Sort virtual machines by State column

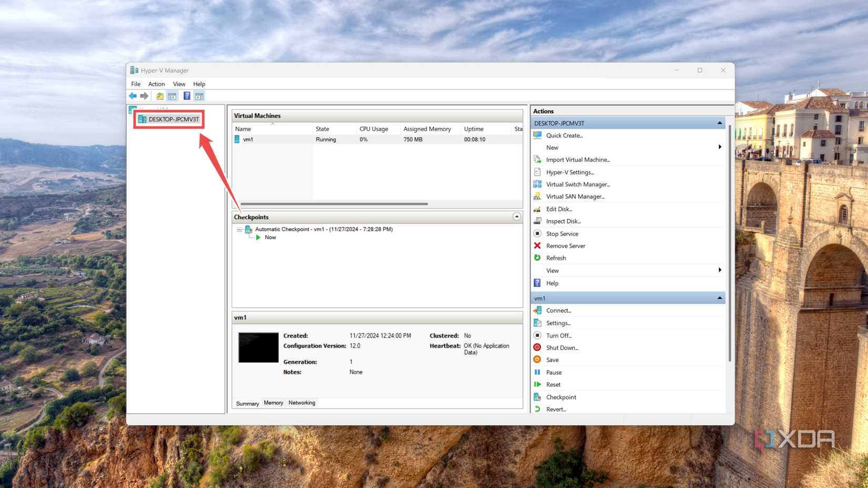(335, 129)
